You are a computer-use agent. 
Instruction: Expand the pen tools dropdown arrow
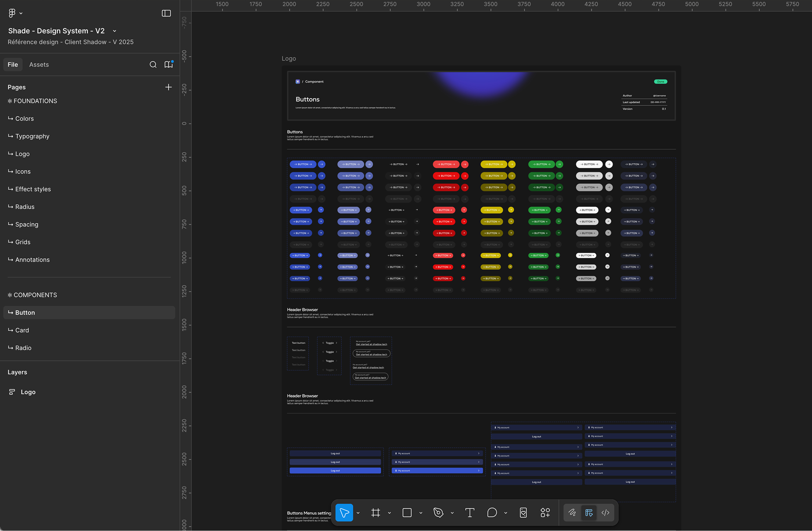(452, 513)
